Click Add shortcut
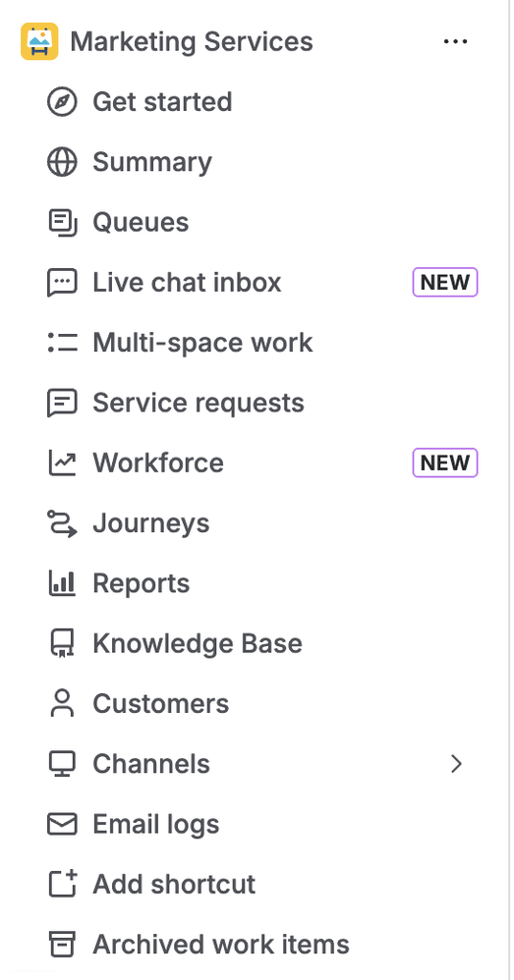 [x=174, y=885]
